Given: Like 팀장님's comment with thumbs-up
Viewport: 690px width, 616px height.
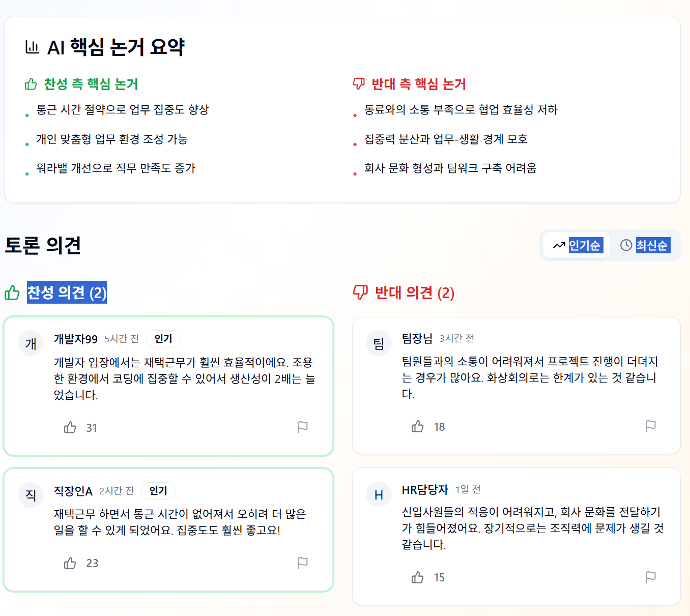Looking at the screenshot, I should (x=418, y=427).
